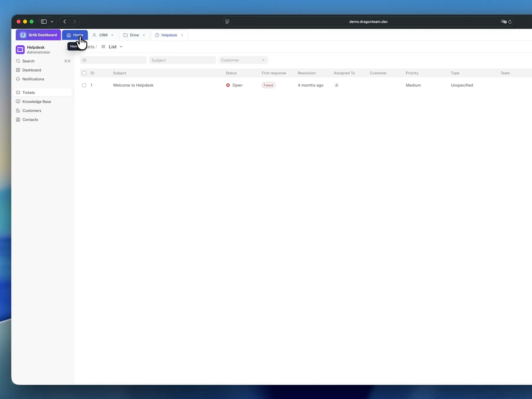
Task: Click the Team column header
Action: coord(505,73)
